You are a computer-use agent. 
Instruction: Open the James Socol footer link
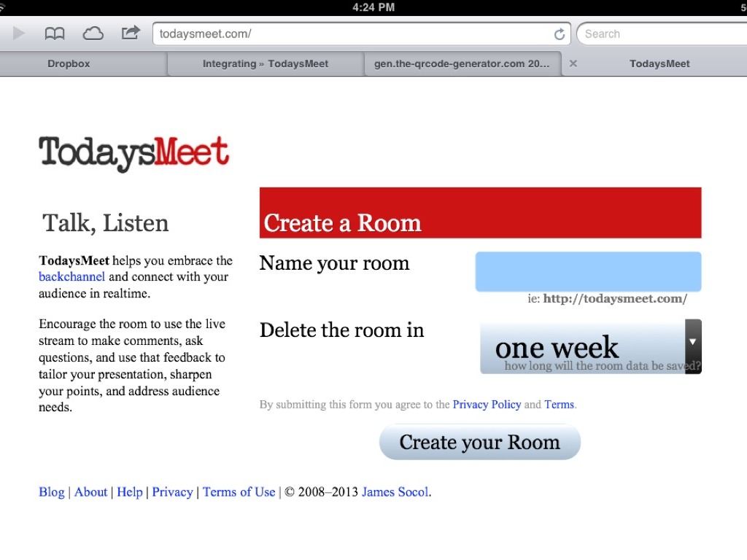tap(395, 492)
